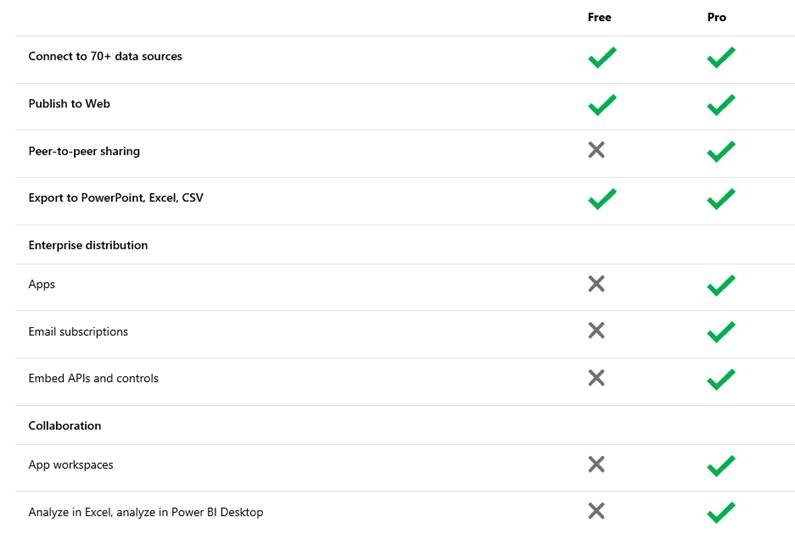Click the Free checkmark for Connect to 70+ data sources
This screenshot has width=795, height=539.
click(602, 57)
